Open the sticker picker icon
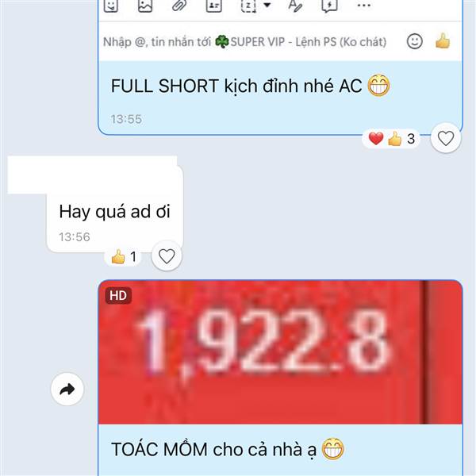Screen dimensions: 476x476 111,6
